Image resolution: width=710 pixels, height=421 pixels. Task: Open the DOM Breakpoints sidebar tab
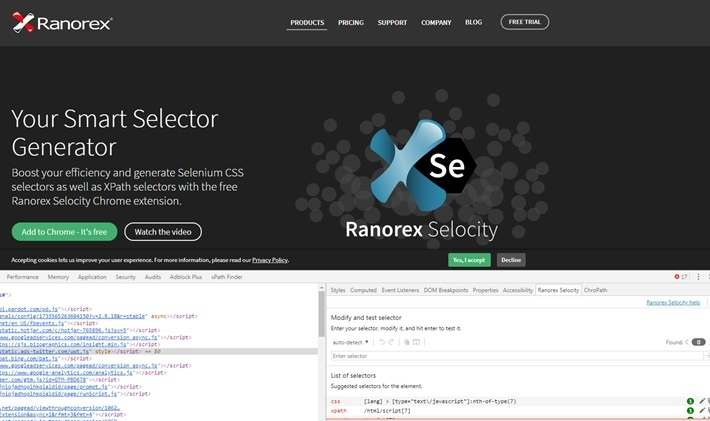[x=446, y=290]
